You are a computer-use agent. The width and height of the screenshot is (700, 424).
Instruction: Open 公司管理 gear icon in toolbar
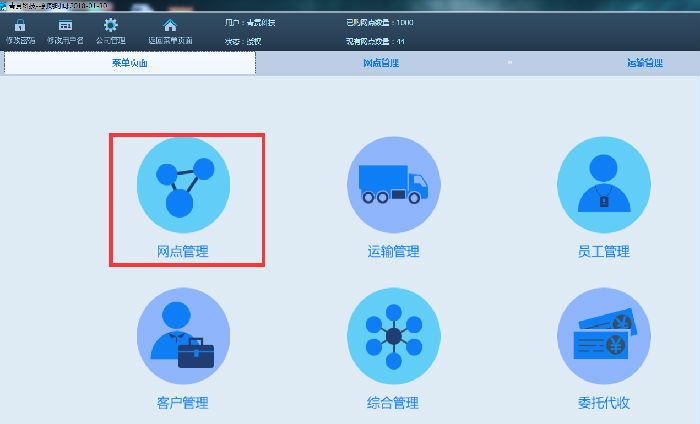[x=111, y=25]
